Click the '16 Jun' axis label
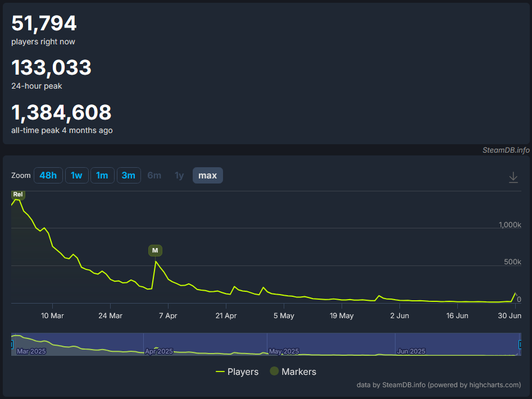The width and height of the screenshot is (532, 399). tap(457, 315)
